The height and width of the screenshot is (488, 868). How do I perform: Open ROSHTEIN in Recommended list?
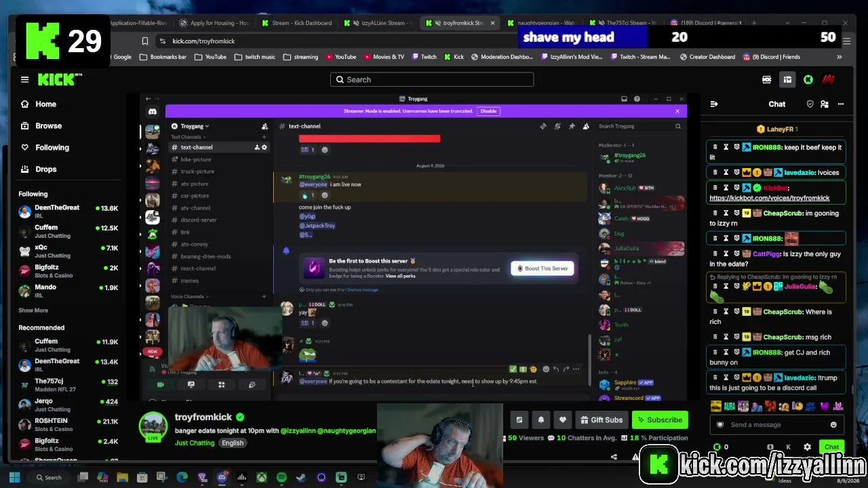click(68, 424)
